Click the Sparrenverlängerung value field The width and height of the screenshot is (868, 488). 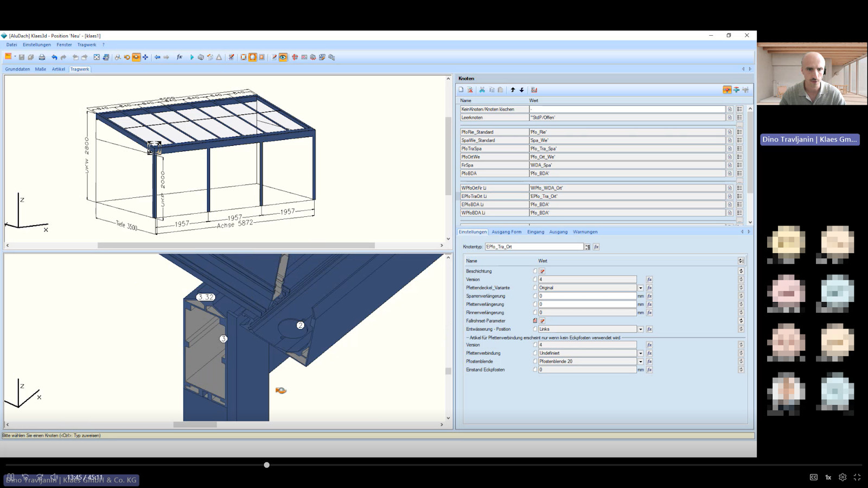click(587, 296)
